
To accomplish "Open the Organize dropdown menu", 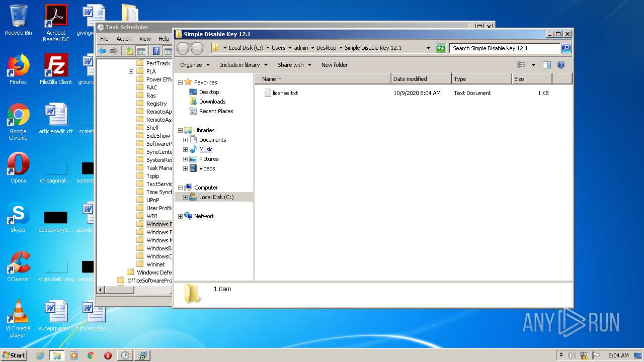I will 194,65.
